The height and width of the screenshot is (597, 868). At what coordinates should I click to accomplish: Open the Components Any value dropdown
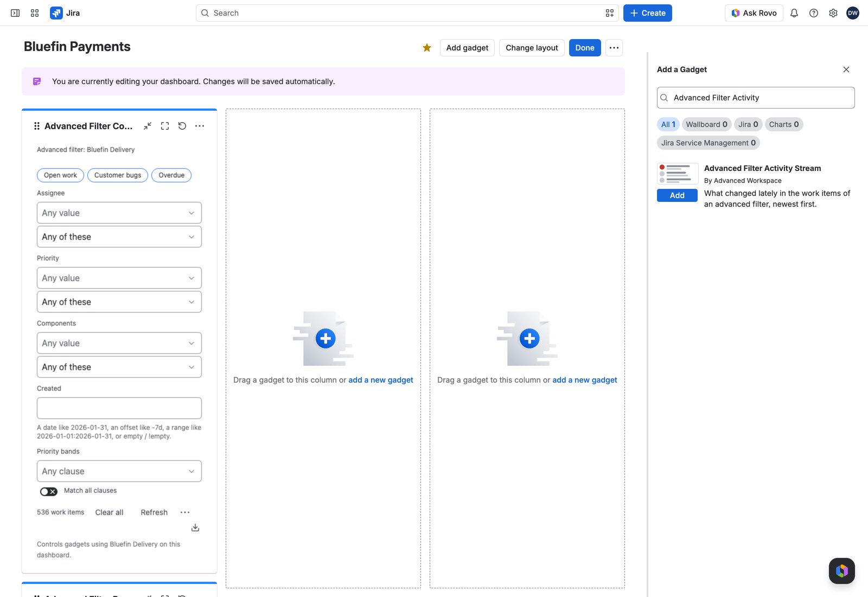click(x=119, y=343)
